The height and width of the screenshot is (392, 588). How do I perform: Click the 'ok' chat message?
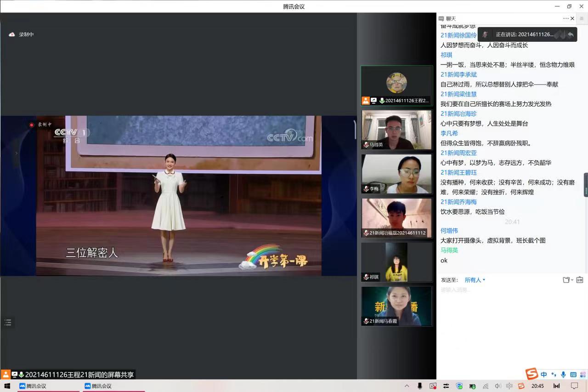[444, 261]
